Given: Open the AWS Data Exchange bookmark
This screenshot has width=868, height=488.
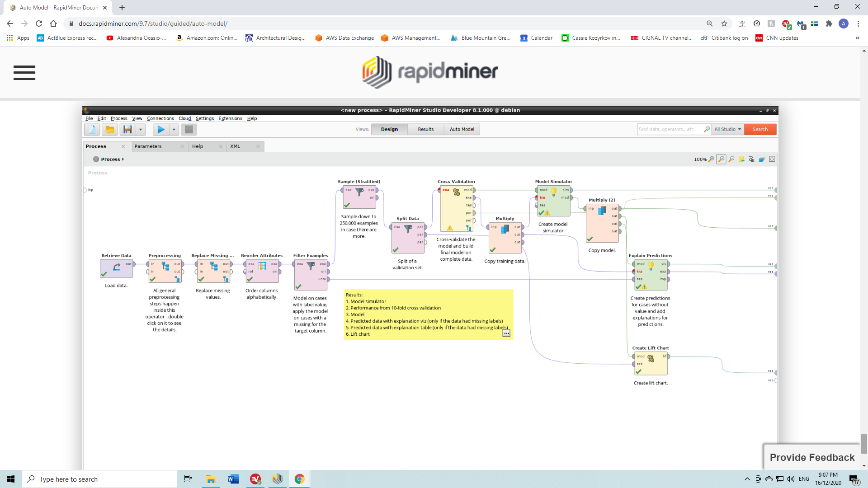Looking at the screenshot, I should [345, 38].
